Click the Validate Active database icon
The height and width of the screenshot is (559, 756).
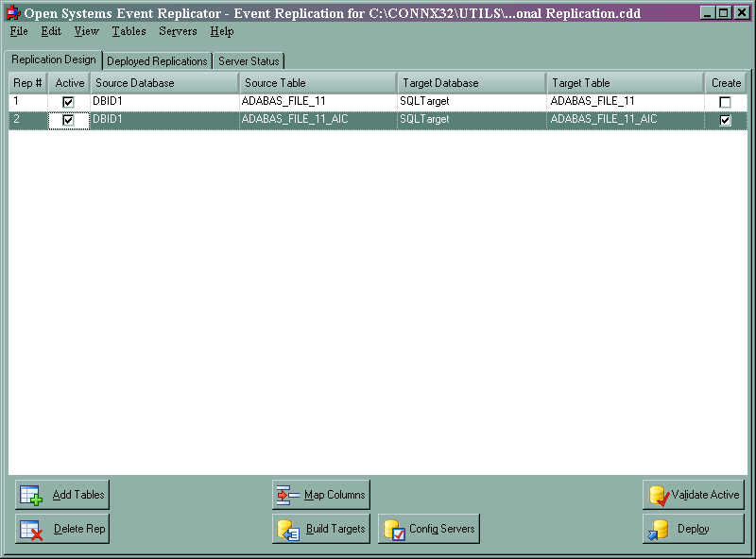click(658, 494)
